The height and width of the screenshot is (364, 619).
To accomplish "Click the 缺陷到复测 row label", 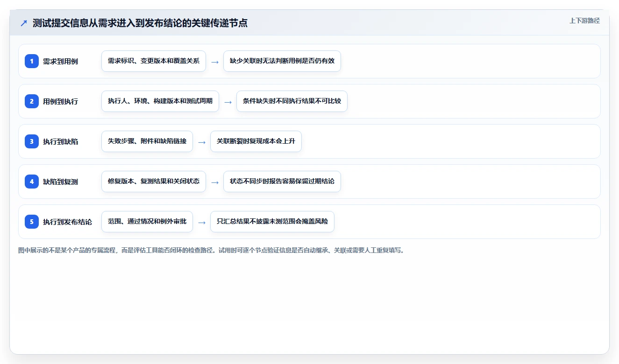I will (60, 182).
